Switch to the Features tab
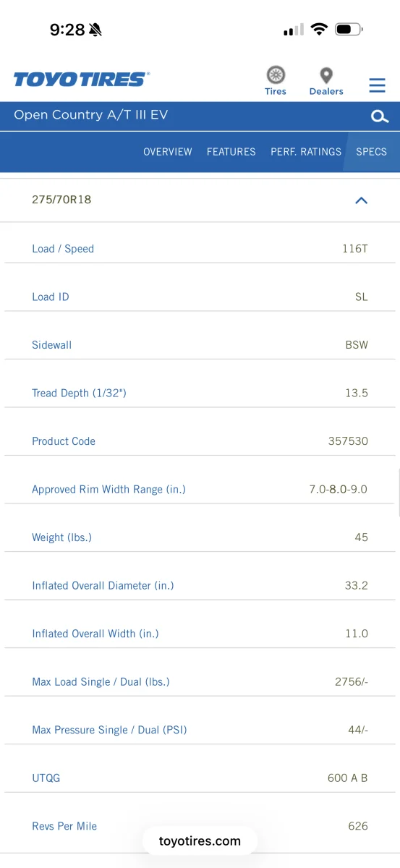Screen dimensions: 400x868 point(231,152)
